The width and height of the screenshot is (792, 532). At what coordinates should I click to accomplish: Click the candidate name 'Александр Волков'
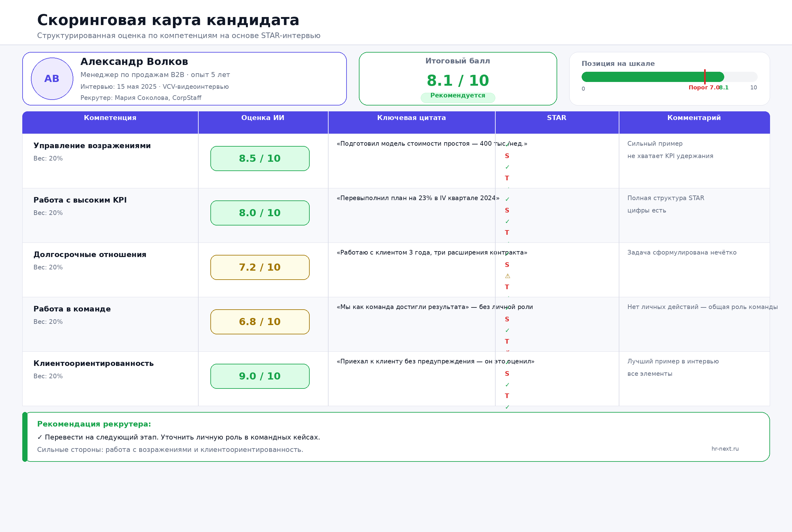(x=134, y=62)
